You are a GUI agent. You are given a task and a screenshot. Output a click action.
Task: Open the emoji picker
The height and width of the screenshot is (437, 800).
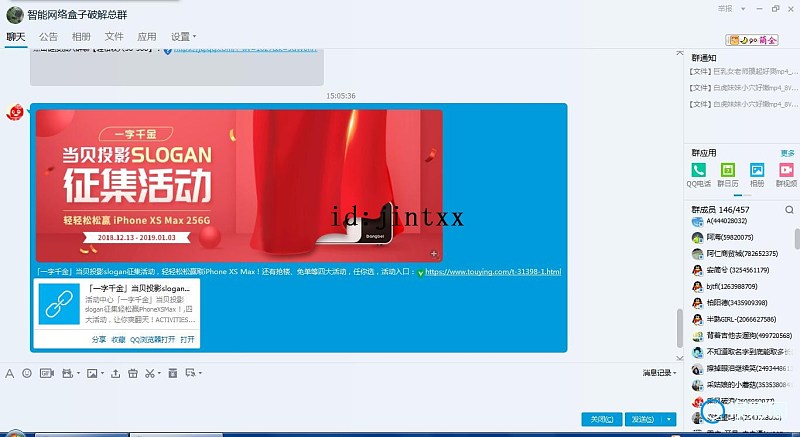27,374
